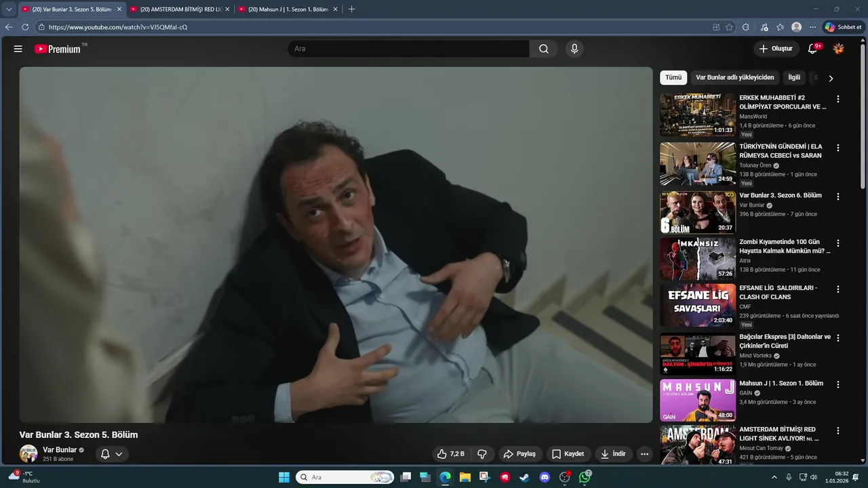Image resolution: width=868 pixels, height=488 pixels.
Task: Open File Explorer from the taskbar
Action: coord(465,477)
